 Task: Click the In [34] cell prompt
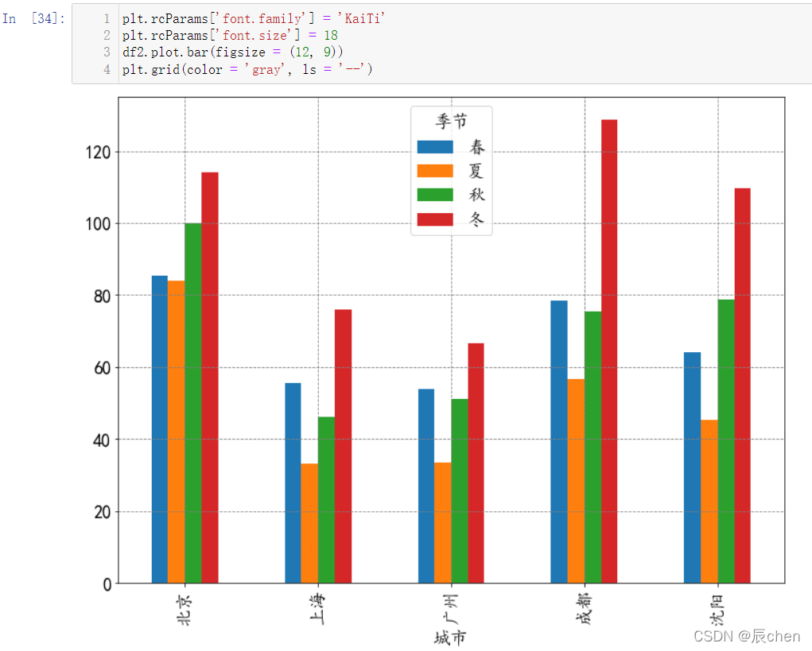click(x=33, y=18)
